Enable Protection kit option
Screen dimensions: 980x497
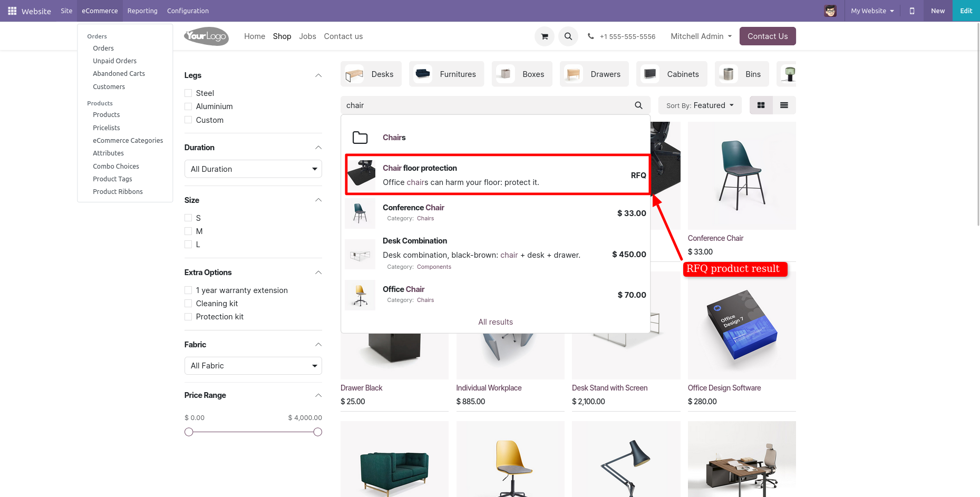tap(188, 317)
